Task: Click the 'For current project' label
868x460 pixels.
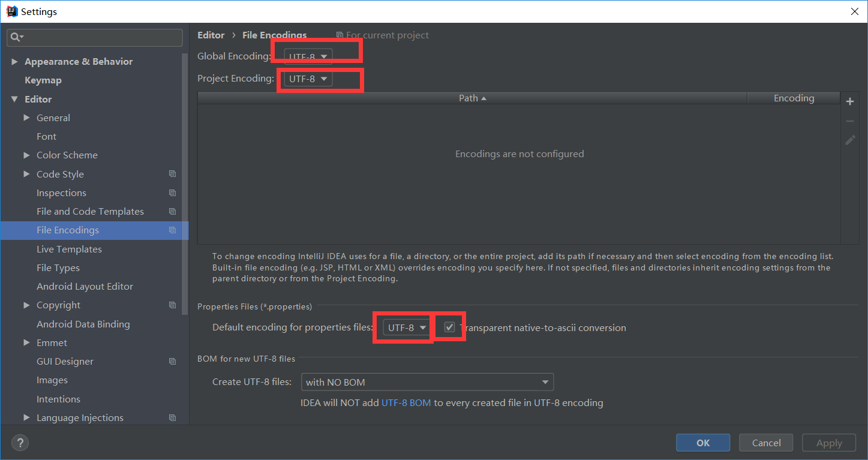Action: click(x=388, y=35)
